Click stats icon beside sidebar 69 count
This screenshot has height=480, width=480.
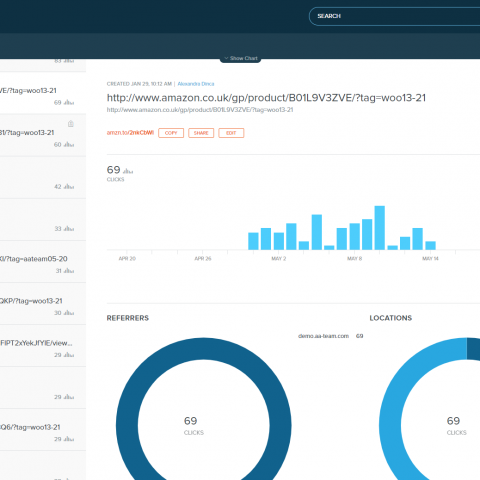click(69, 102)
